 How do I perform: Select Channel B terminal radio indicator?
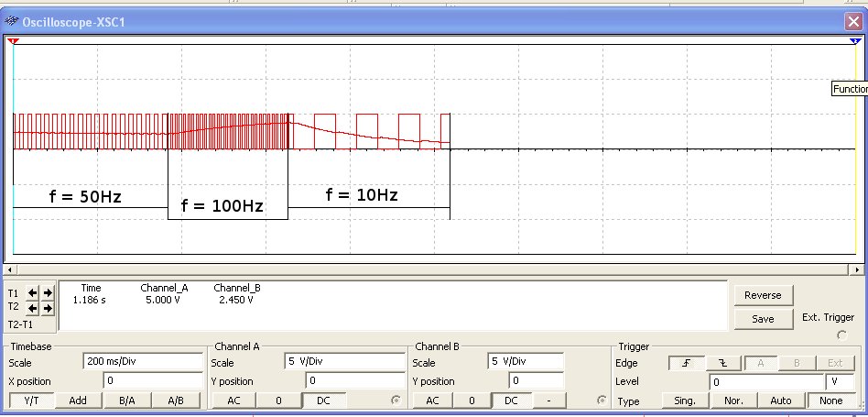click(x=601, y=400)
